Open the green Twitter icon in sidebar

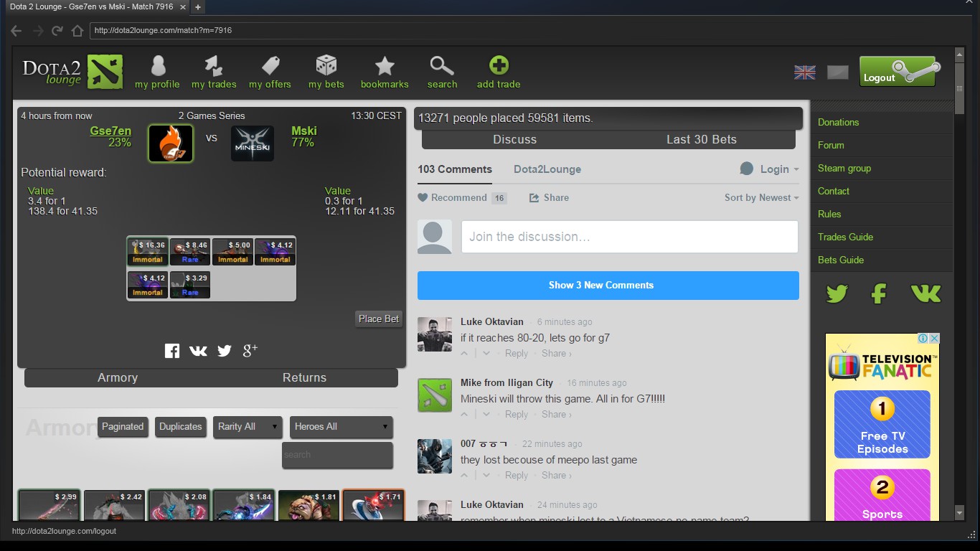click(837, 293)
